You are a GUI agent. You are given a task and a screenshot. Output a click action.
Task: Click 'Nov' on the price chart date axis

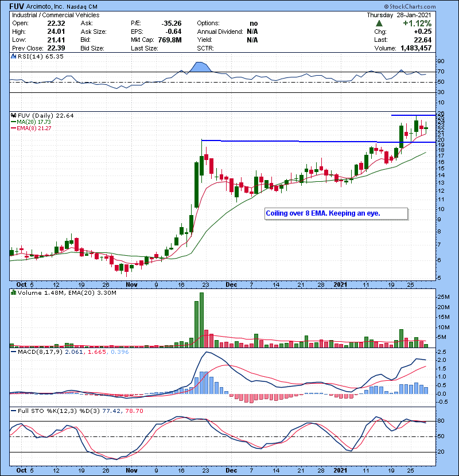coord(131,285)
